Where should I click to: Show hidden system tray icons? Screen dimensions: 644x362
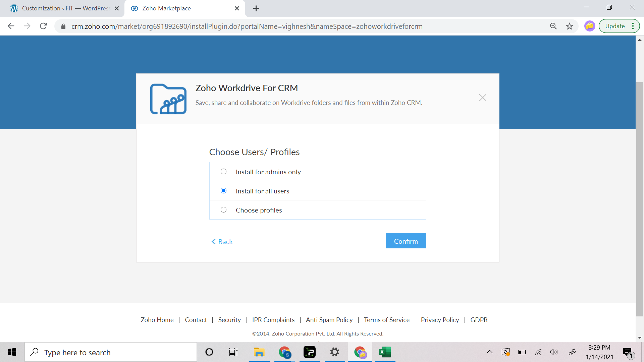489,352
